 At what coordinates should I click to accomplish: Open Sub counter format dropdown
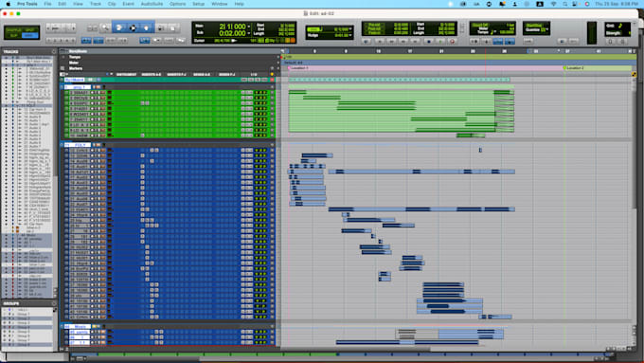[x=249, y=33]
